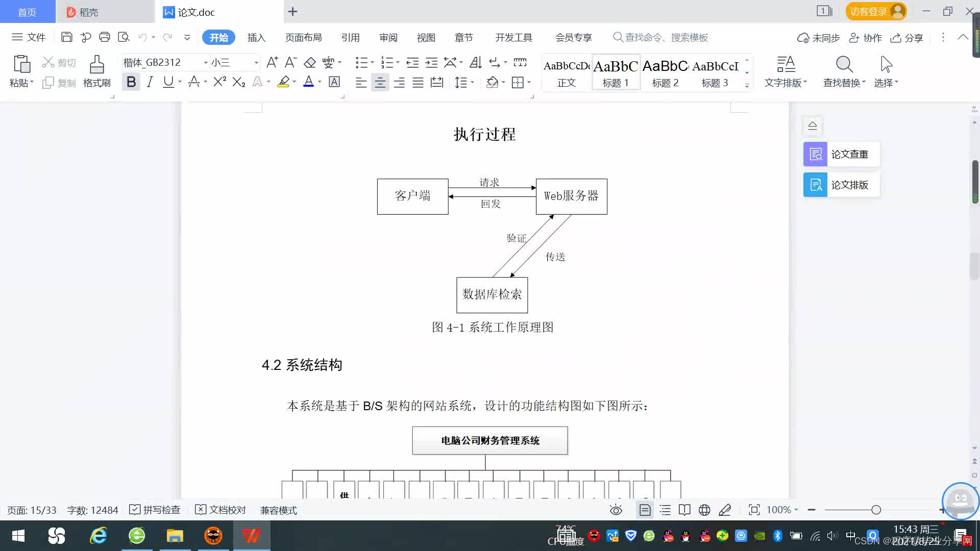Click the superscript X² icon
The height and width of the screenshot is (551, 980).
coord(219,82)
